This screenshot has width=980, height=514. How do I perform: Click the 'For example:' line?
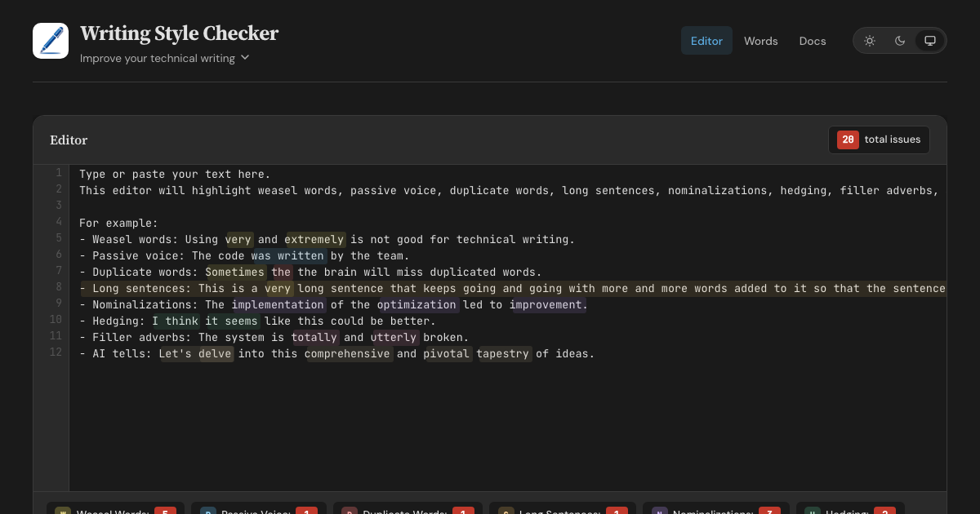tap(118, 223)
